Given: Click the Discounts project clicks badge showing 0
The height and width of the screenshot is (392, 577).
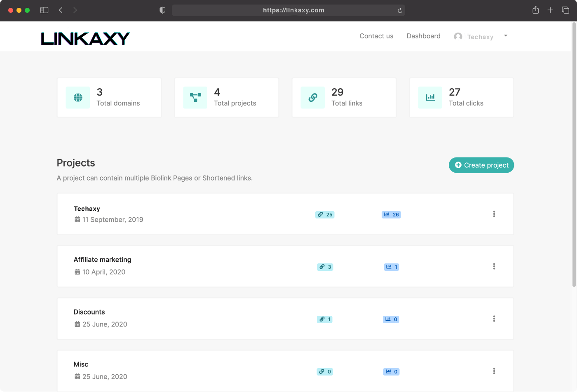Looking at the screenshot, I should click(x=391, y=319).
